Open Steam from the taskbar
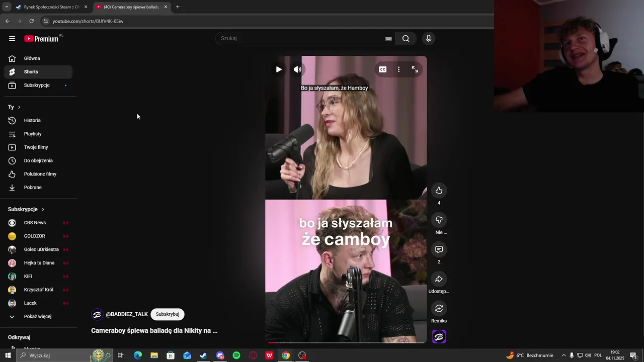 point(203,355)
